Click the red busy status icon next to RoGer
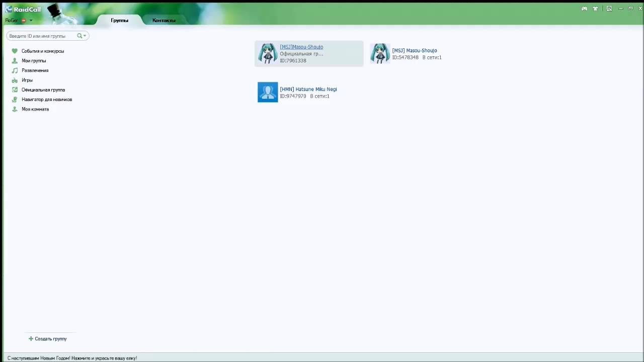Viewport: 644px width, 362px height. [x=24, y=21]
